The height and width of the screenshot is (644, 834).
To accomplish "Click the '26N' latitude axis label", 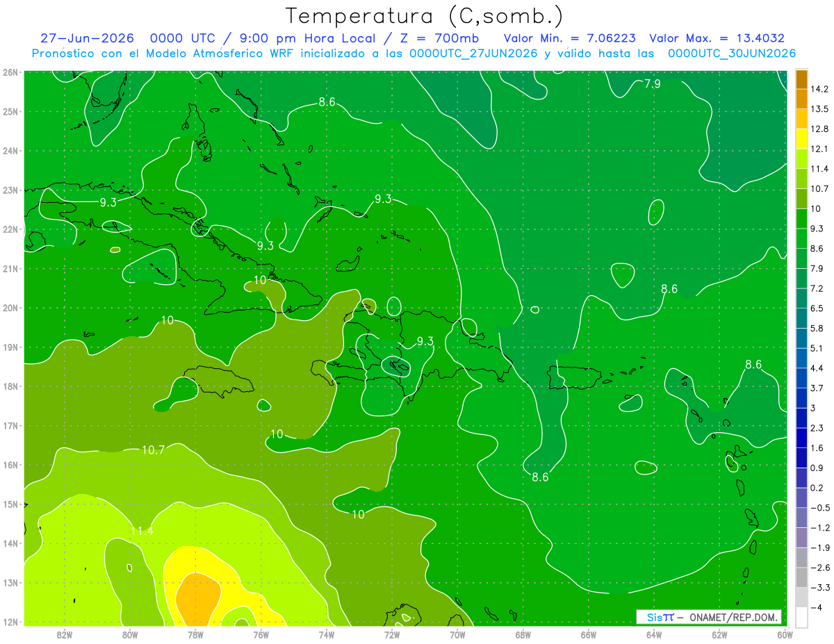I will 10,72.
